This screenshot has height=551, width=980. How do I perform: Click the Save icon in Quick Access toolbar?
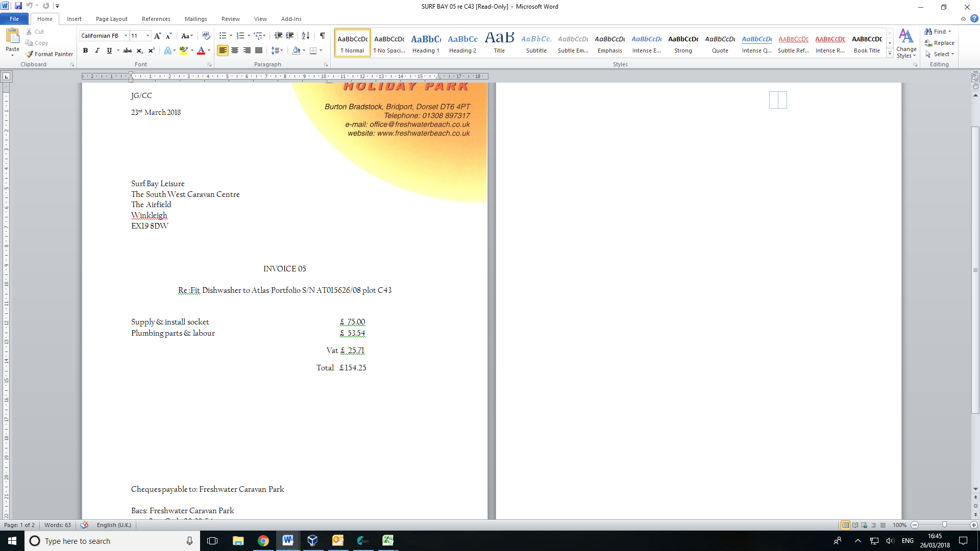(18, 6)
